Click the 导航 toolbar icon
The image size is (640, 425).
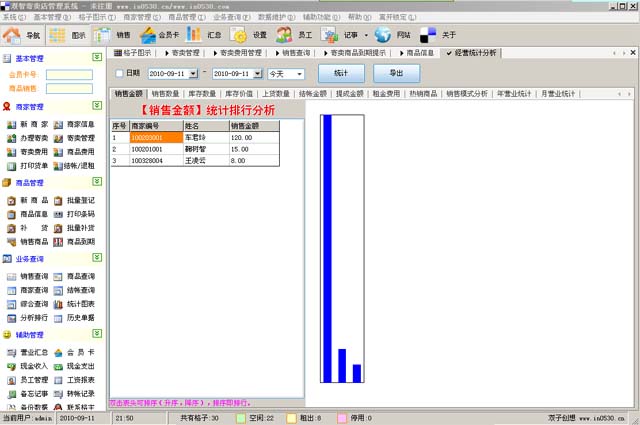(23, 35)
